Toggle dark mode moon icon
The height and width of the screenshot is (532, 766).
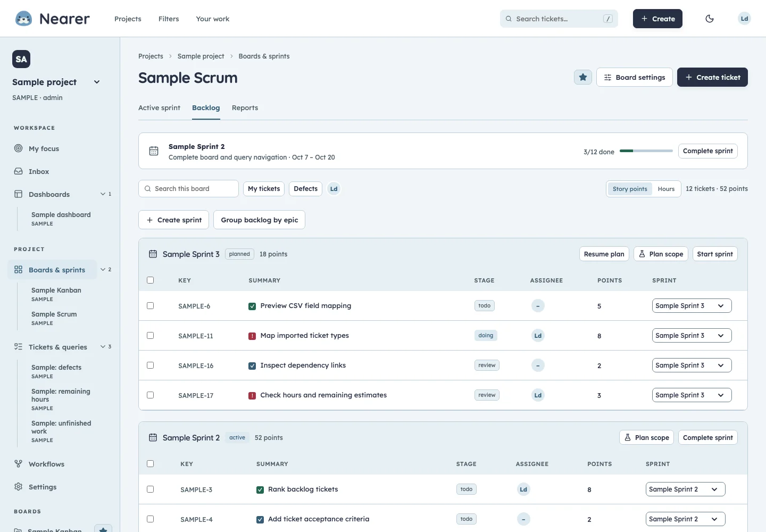(x=710, y=19)
